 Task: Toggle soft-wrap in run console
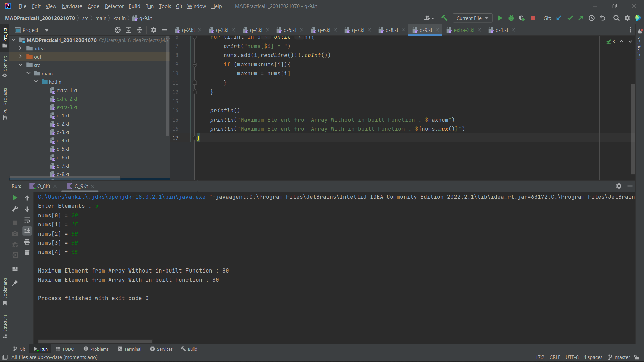pos(27,220)
